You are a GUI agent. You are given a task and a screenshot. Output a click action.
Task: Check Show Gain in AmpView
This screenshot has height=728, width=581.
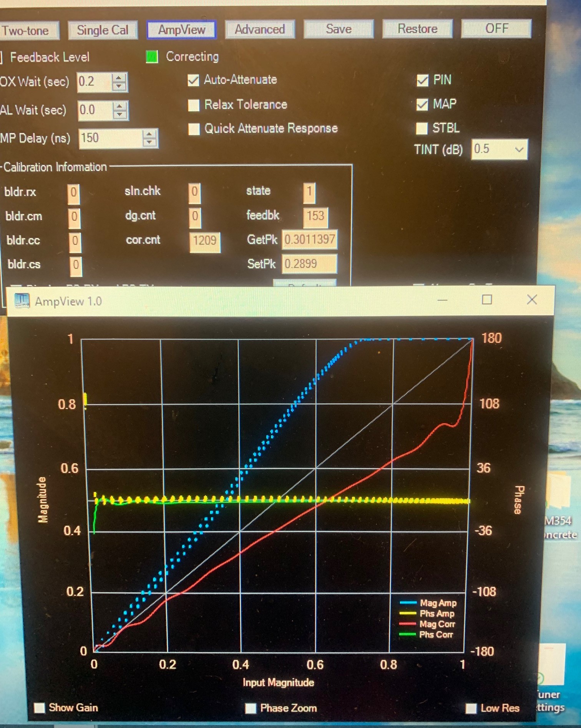click(39, 708)
